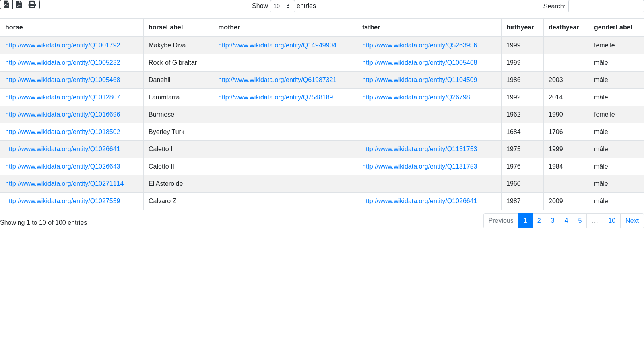Open Calvaro Z's father link Q1026641
This screenshot has height=362, width=644.
pyautogui.click(x=419, y=201)
